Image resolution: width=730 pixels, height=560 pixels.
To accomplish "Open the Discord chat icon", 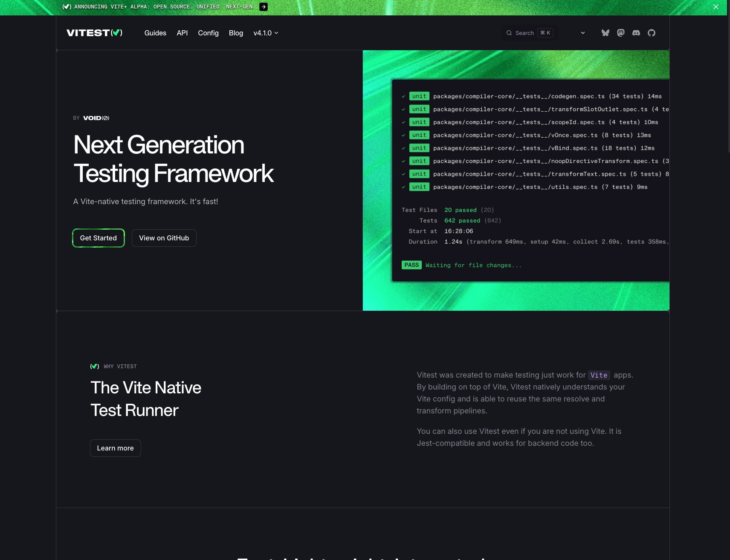I will pyautogui.click(x=636, y=33).
